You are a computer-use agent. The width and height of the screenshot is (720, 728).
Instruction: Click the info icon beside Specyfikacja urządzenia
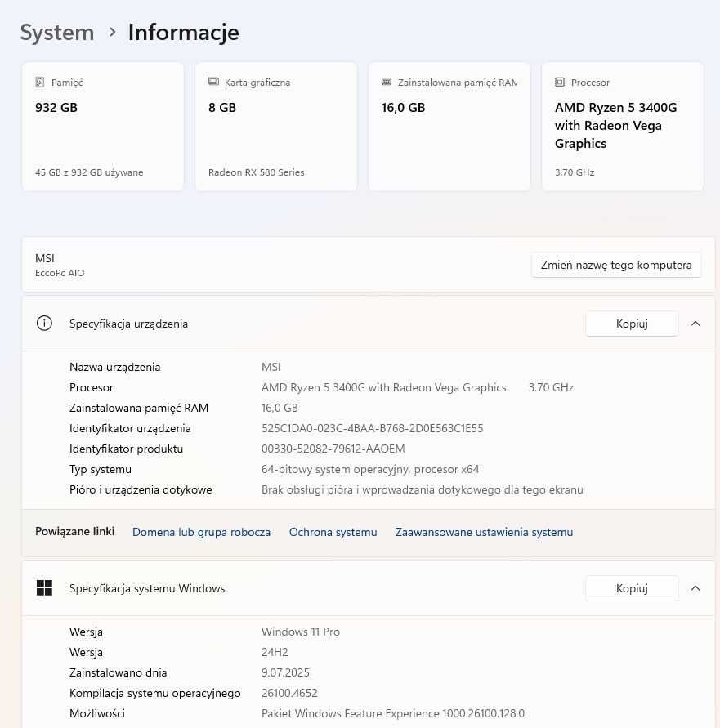[x=45, y=323]
